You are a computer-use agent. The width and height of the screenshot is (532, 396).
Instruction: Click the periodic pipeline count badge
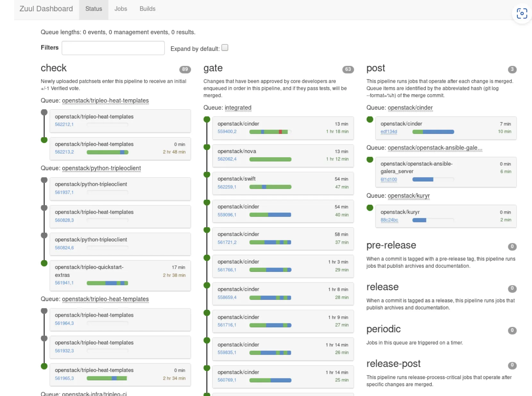pyautogui.click(x=512, y=330)
